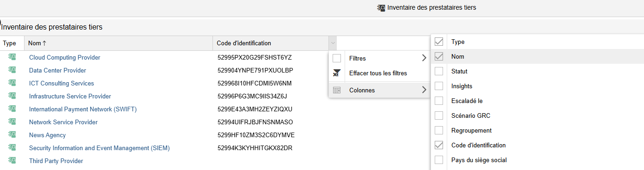Image resolution: width=644 pixels, height=170 pixels.
Task: Enable the Insights column checkbox
Action: (x=439, y=86)
